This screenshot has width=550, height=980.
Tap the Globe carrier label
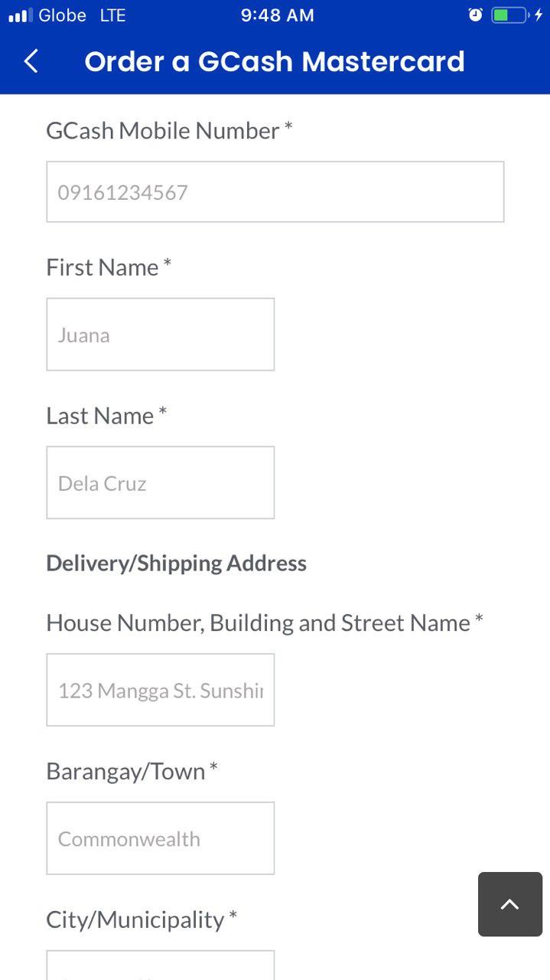click(62, 15)
